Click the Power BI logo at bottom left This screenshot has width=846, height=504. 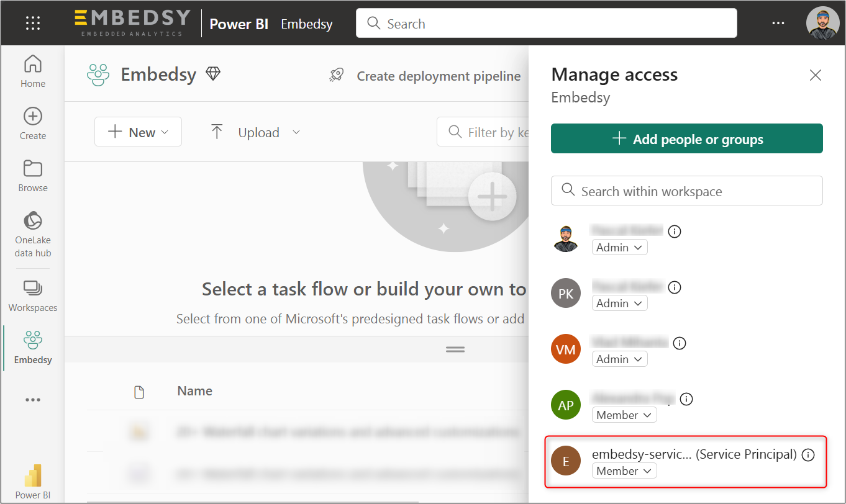pyautogui.click(x=32, y=482)
